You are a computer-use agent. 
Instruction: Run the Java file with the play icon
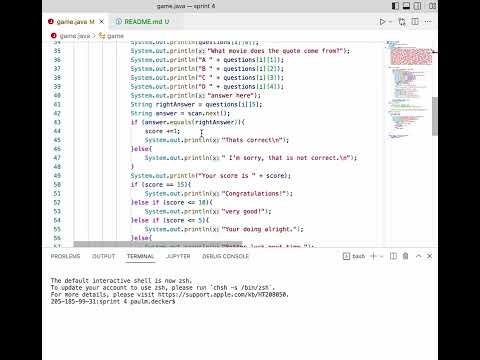pyautogui.click(x=382, y=22)
